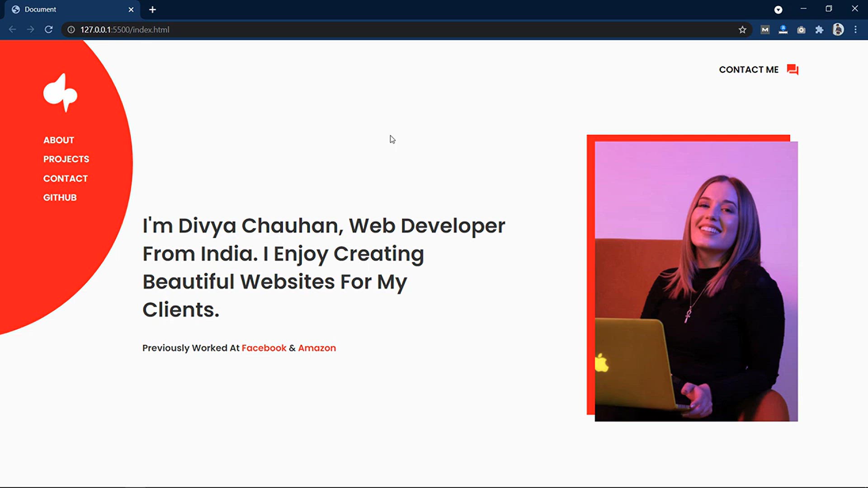868x488 pixels.
Task: Click the browser back arrow
Action: pos(12,29)
